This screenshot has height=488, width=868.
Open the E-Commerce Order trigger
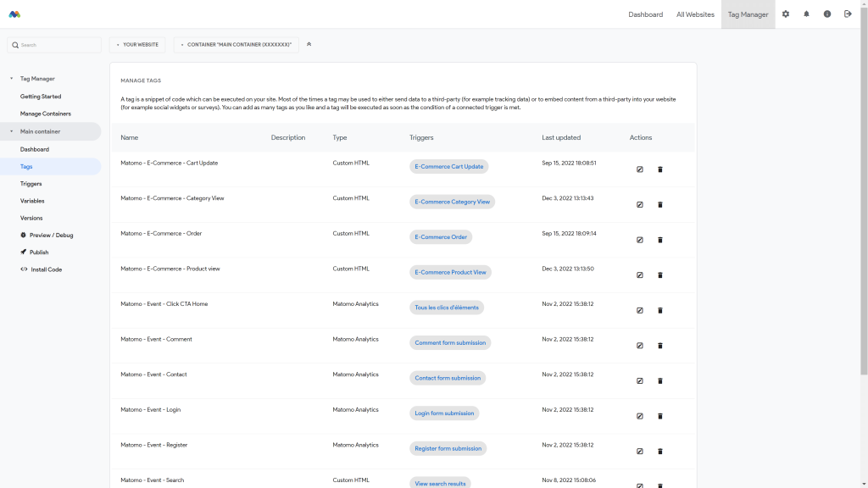[x=441, y=237]
